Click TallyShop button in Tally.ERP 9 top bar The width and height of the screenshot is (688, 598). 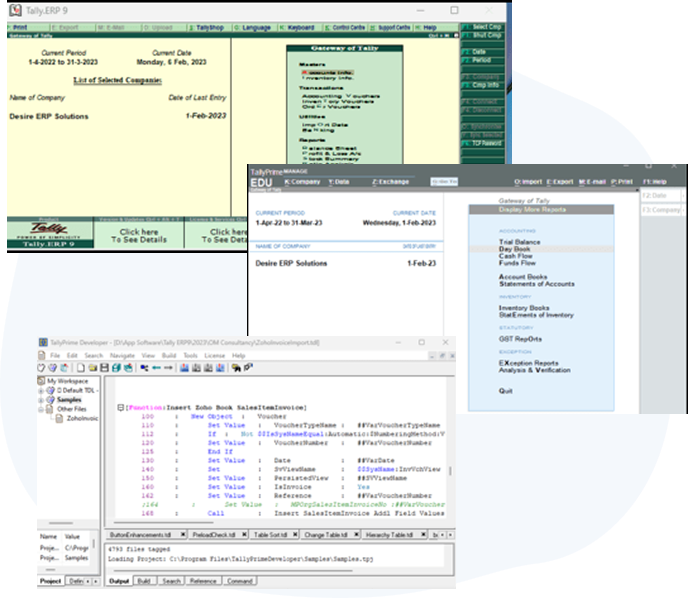tap(209, 27)
